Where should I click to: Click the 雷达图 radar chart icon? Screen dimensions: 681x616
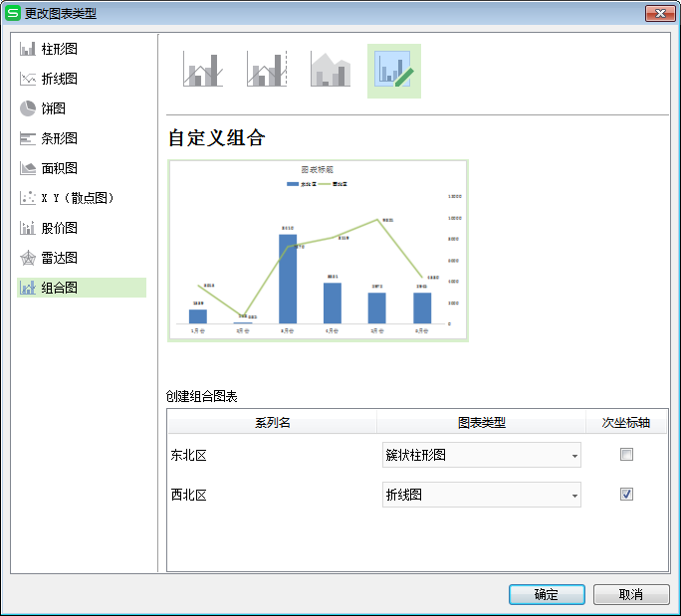[28, 258]
